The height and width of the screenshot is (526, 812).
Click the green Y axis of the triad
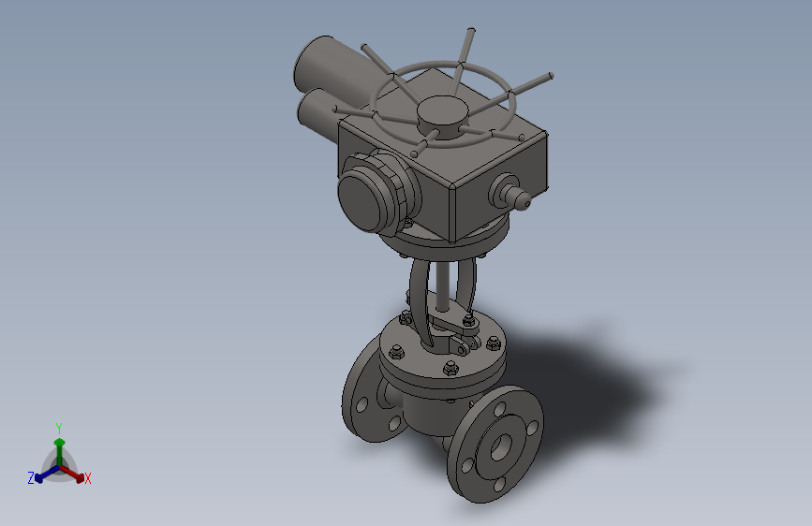click(x=59, y=451)
